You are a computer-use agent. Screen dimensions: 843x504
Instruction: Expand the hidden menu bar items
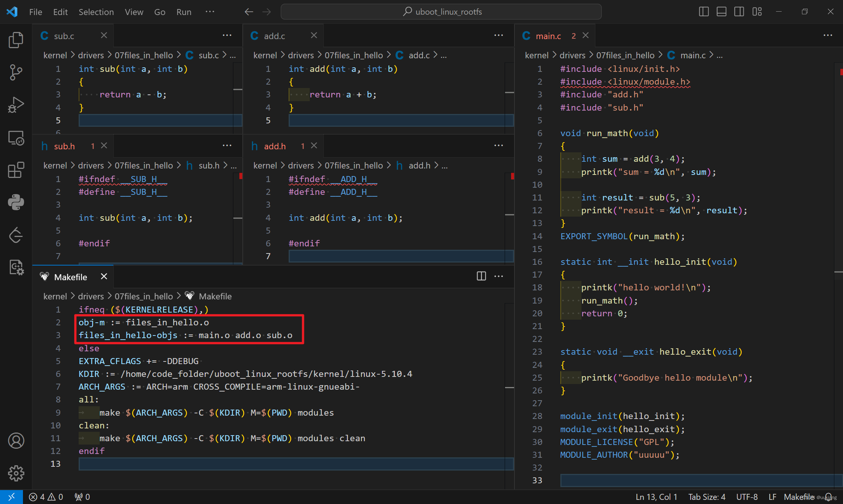[x=210, y=12]
